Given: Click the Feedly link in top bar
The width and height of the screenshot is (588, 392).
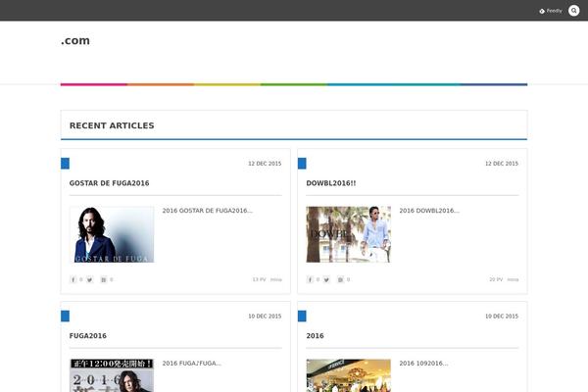Looking at the screenshot, I should coord(551,11).
